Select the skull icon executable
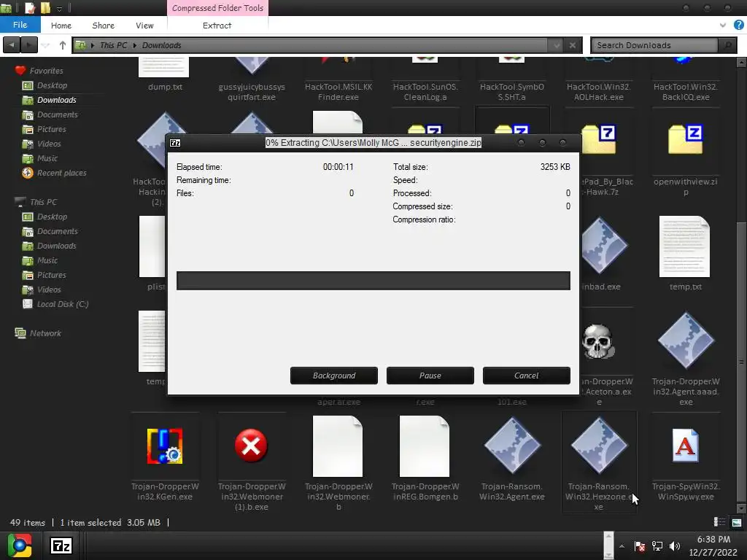Image resolution: width=747 pixels, height=560 pixels. (598, 341)
